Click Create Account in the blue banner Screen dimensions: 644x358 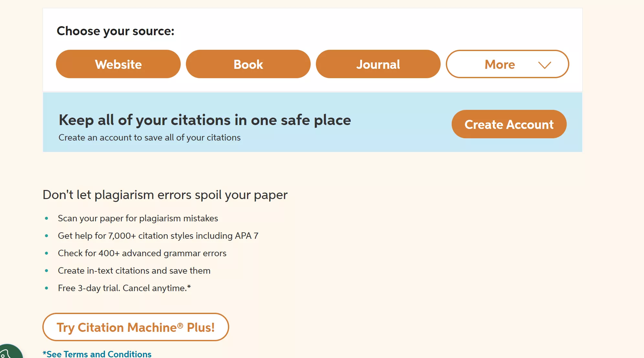(x=509, y=124)
